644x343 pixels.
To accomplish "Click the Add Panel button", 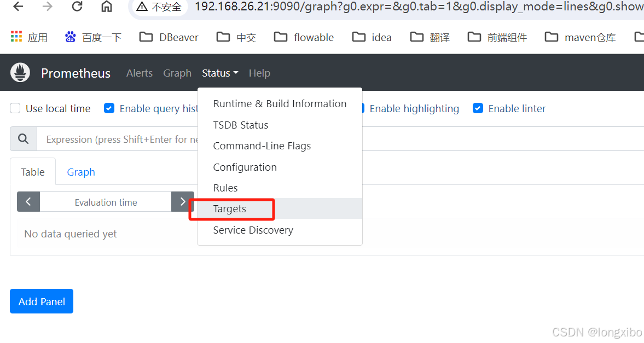I will click(42, 301).
